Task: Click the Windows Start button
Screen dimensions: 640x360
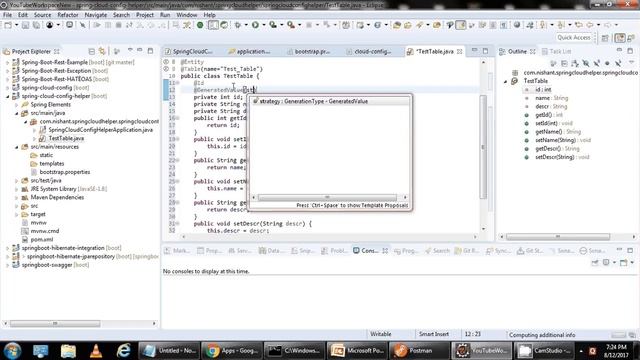Action: (x=12, y=351)
